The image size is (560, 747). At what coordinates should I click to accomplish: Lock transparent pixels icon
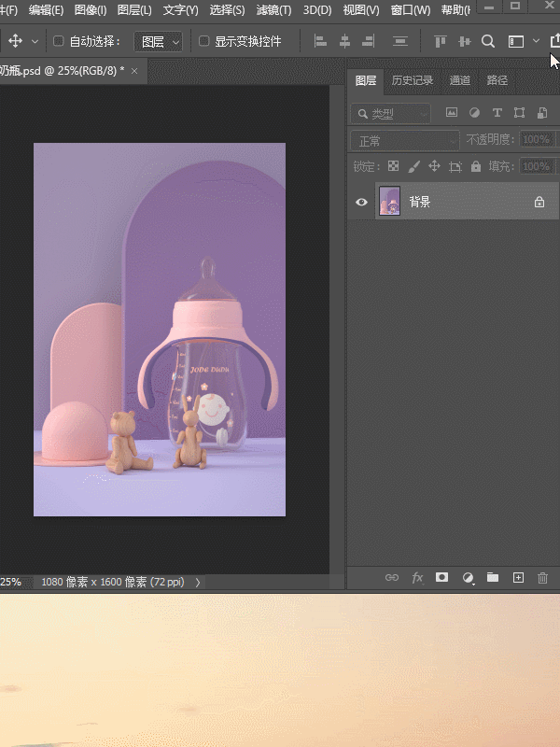tap(393, 166)
